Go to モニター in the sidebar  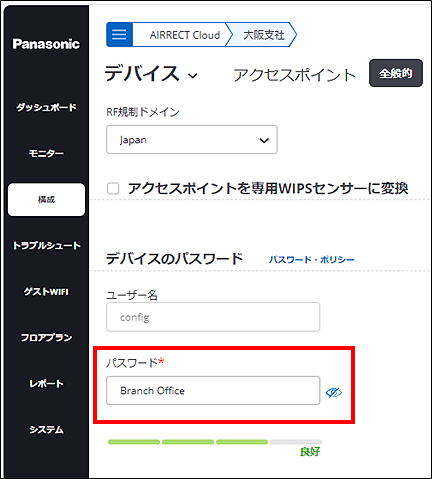point(46,153)
